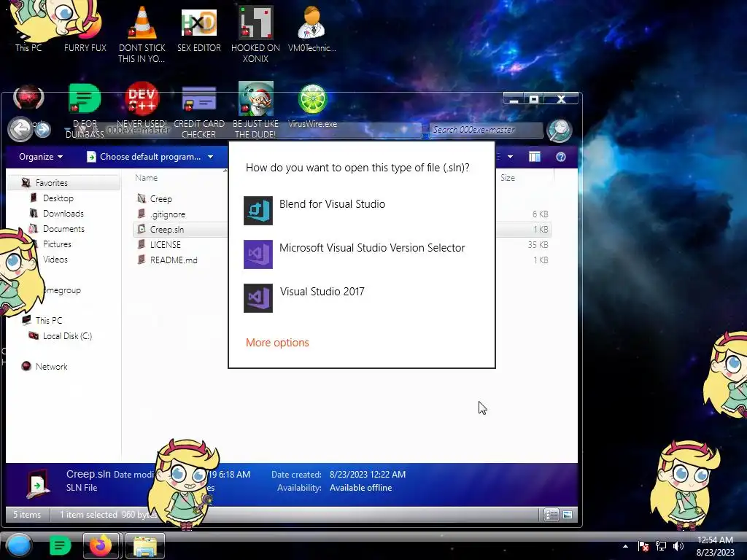Focus the Search 000exe-master field
This screenshot has height=560, width=747.
coord(486,130)
